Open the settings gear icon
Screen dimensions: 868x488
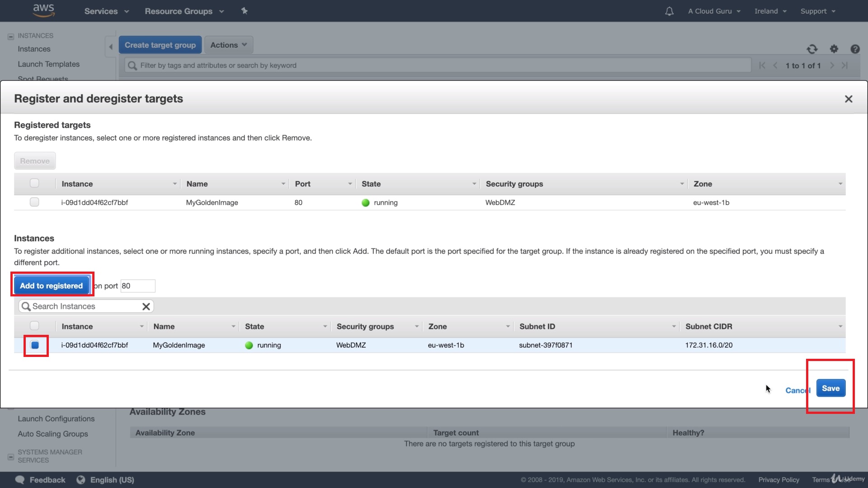pos(834,49)
